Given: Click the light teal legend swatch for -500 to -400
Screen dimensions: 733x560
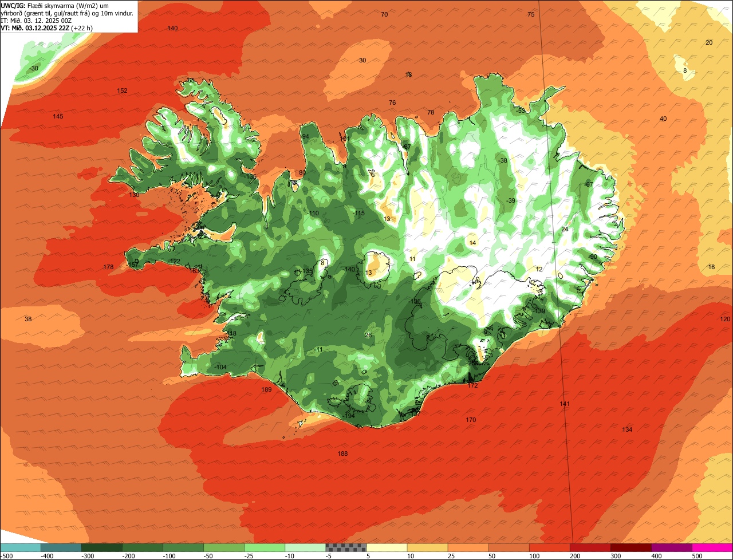Looking at the screenshot, I should (x=20, y=547).
